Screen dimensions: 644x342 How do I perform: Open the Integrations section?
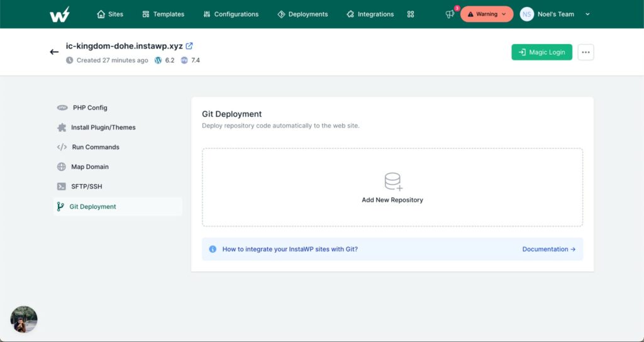coord(370,14)
